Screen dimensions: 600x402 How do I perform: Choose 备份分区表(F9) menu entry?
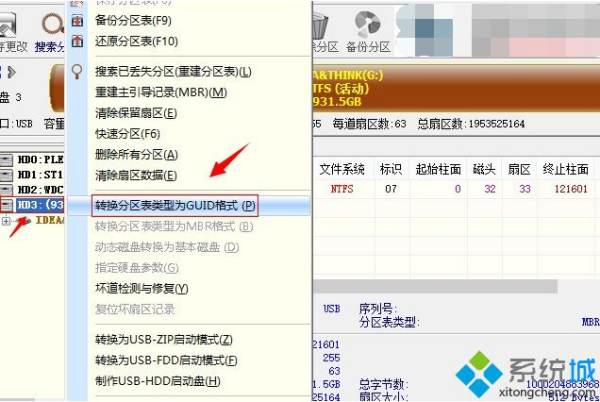(133, 21)
